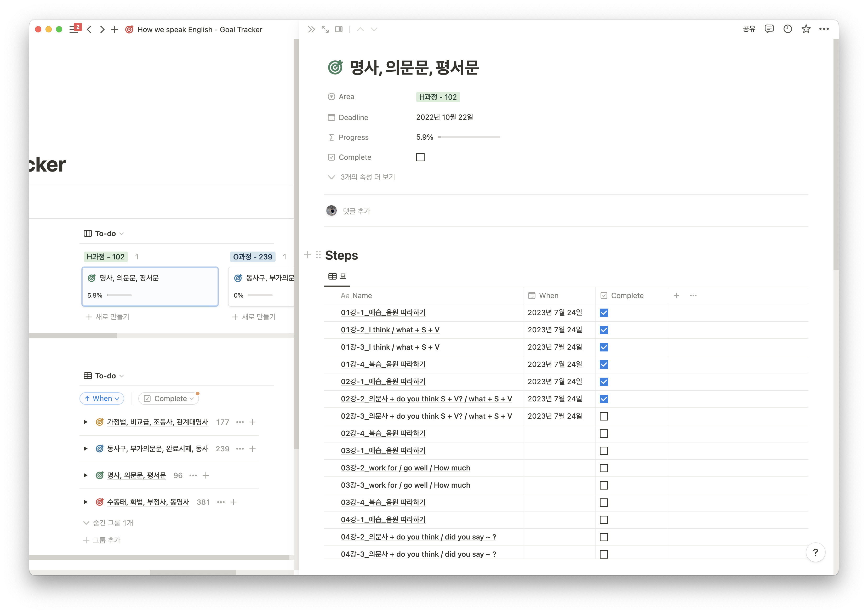Switch peek mode using the side-panel layout icon
The width and height of the screenshot is (868, 614).
click(339, 29)
